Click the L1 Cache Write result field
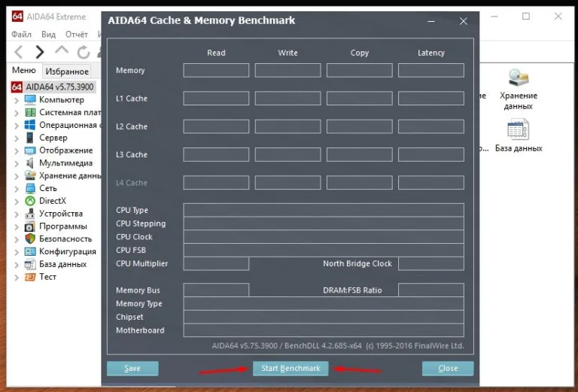Viewport: 578px width, 392px height. [x=288, y=99]
